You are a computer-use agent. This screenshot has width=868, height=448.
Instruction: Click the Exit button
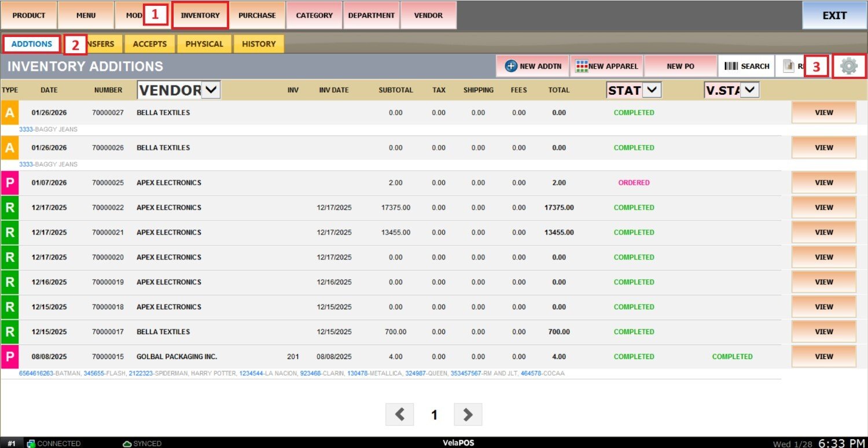834,16
